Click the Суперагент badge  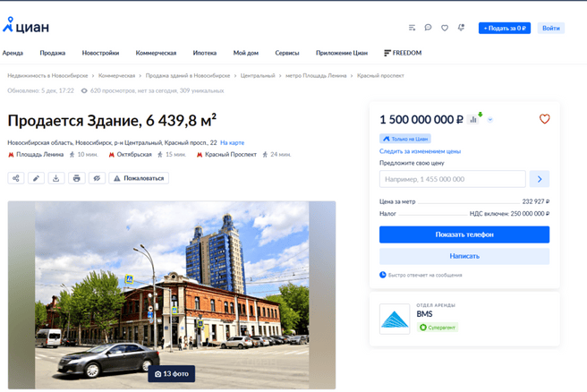tap(438, 328)
